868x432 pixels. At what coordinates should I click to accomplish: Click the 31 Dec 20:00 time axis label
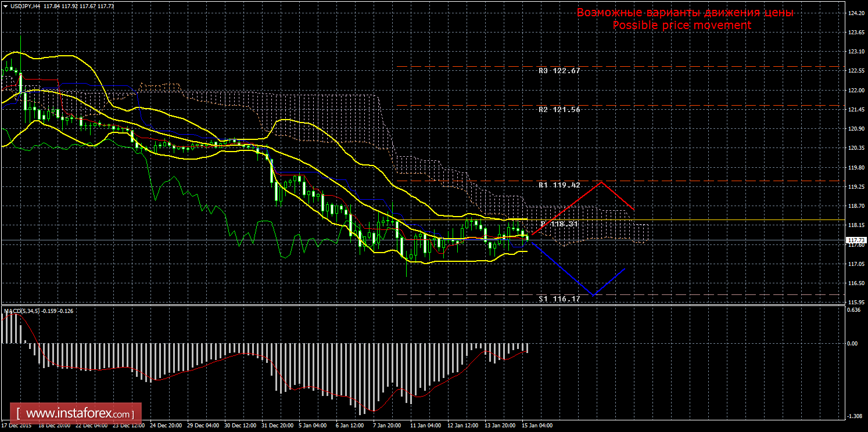[277, 426]
